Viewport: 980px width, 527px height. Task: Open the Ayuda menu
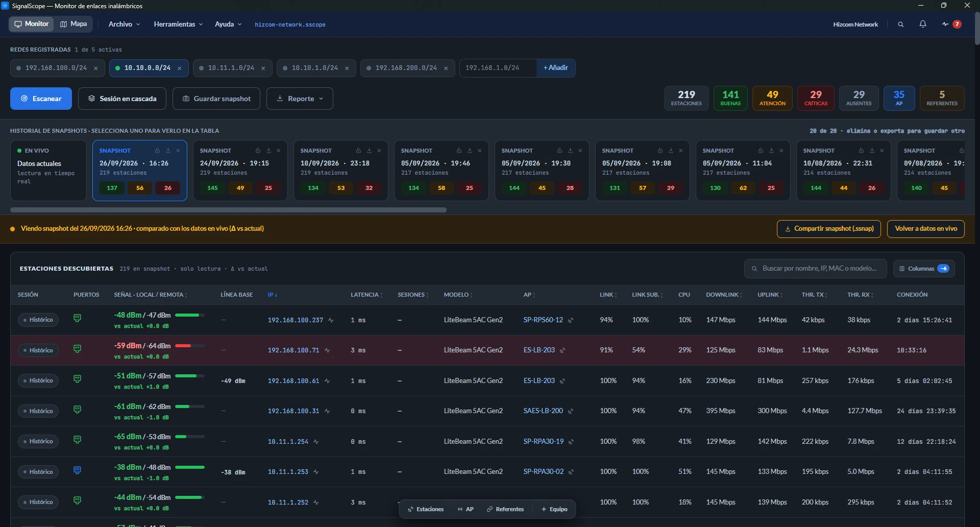coord(228,25)
